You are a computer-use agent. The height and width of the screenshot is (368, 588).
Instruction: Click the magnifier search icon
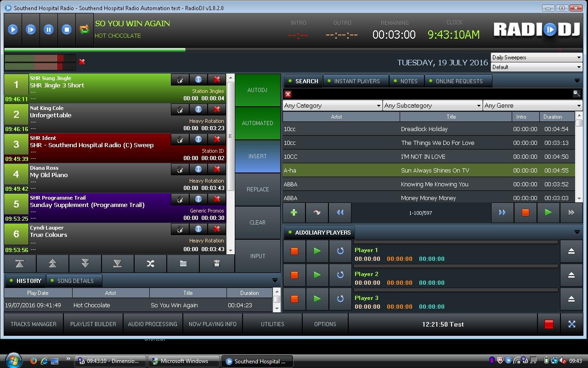click(576, 94)
